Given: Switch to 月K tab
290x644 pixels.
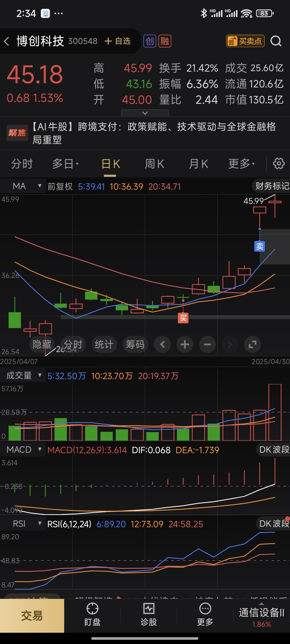Looking at the screenshot, I should [198, 164].
